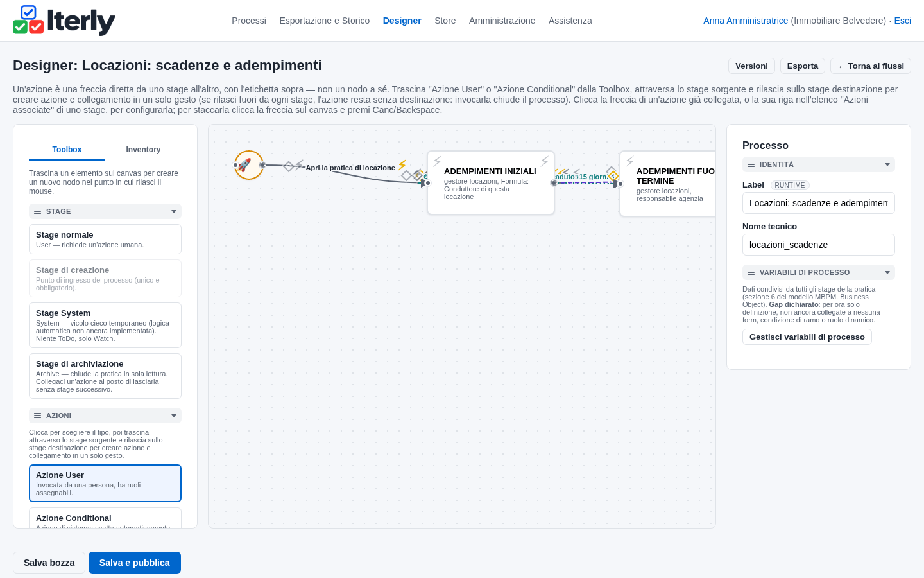Open Esportazione e Storico menu

(x=325, y=21)
